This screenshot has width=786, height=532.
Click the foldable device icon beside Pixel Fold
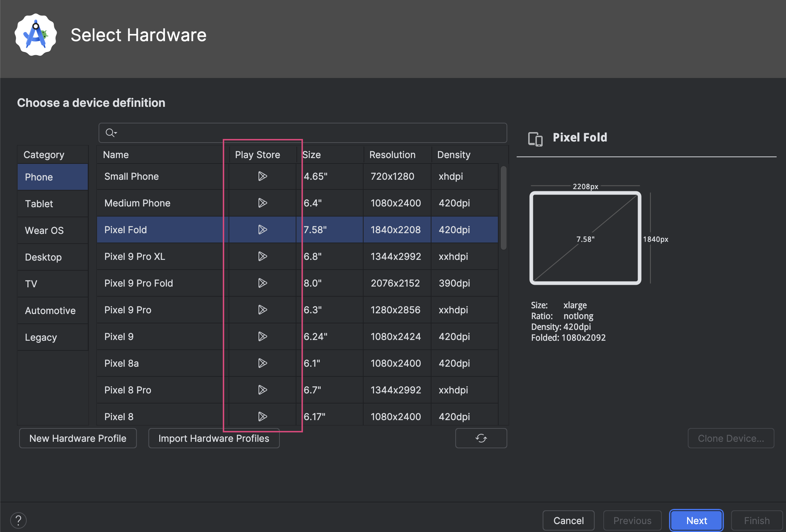[x=535, y=139]
